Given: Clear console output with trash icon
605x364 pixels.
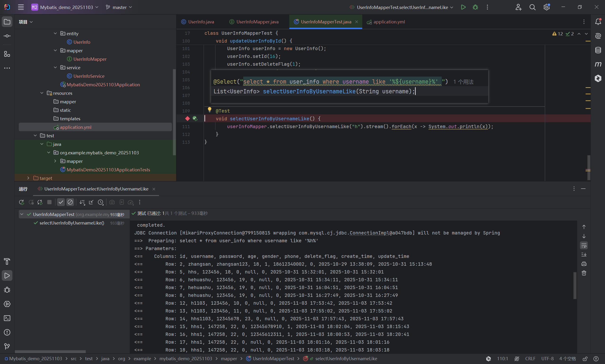Looking at the screenshot, I should (584, 273).
